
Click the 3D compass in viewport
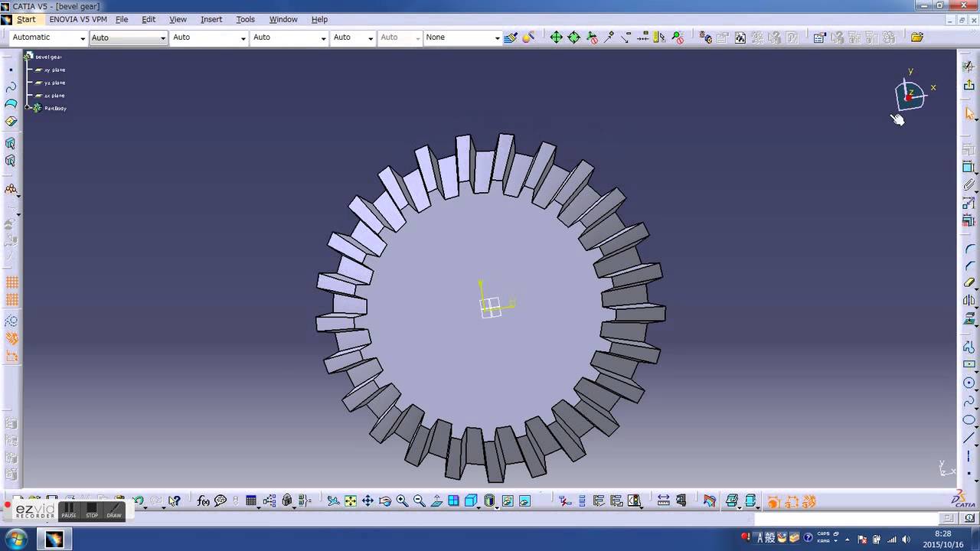click(910, 95)
